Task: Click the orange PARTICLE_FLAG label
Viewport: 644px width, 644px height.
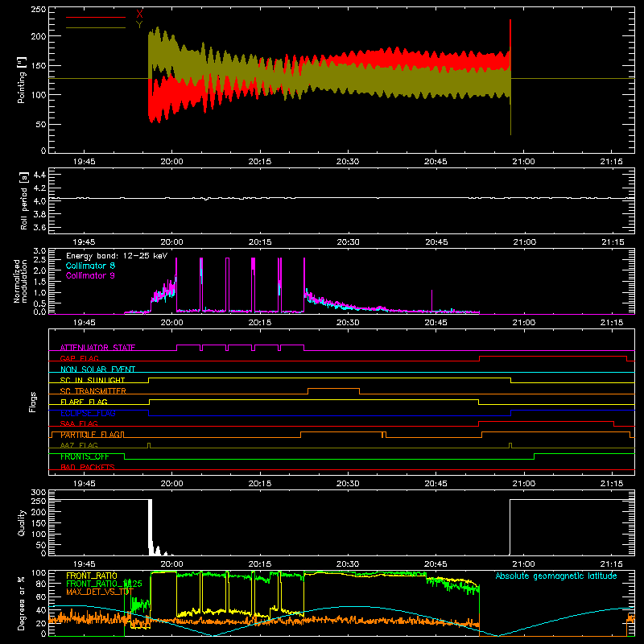Action: point(91,434)
